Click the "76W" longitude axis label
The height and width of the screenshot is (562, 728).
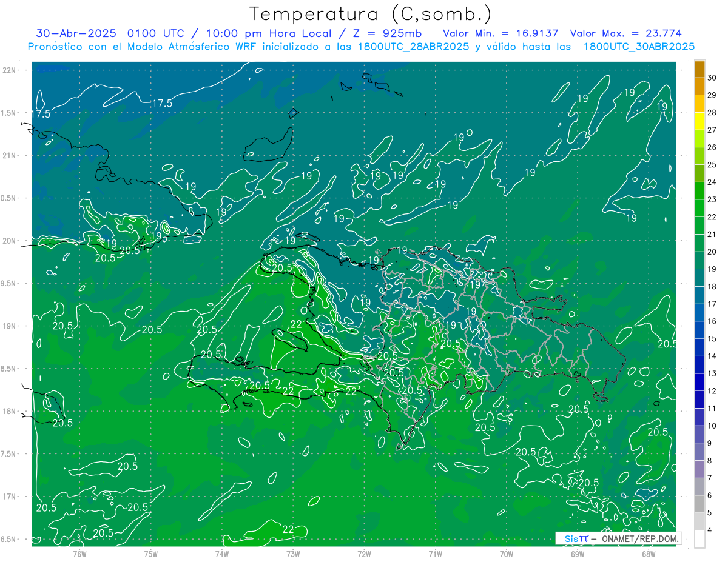coord(79,554)
